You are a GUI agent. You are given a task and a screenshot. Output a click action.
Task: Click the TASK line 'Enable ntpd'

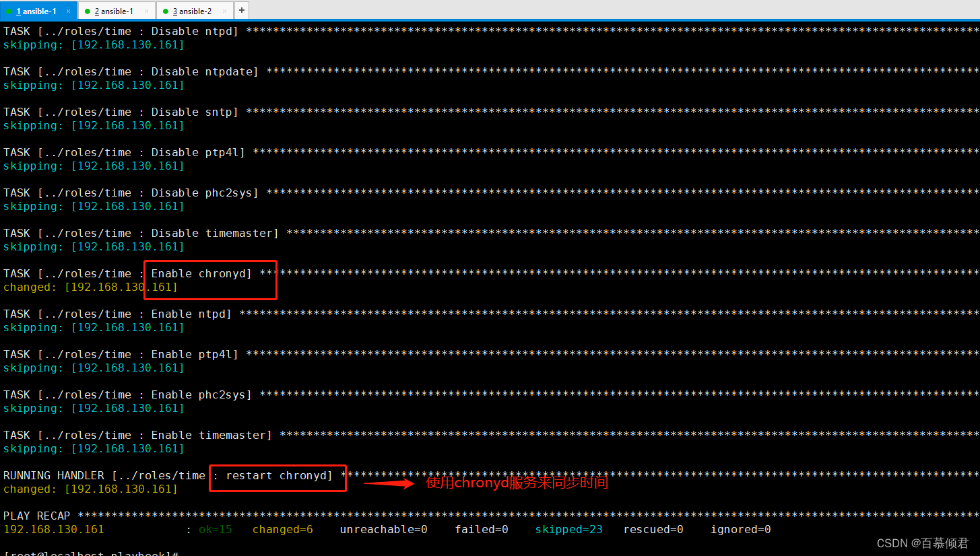pos(491,314)
